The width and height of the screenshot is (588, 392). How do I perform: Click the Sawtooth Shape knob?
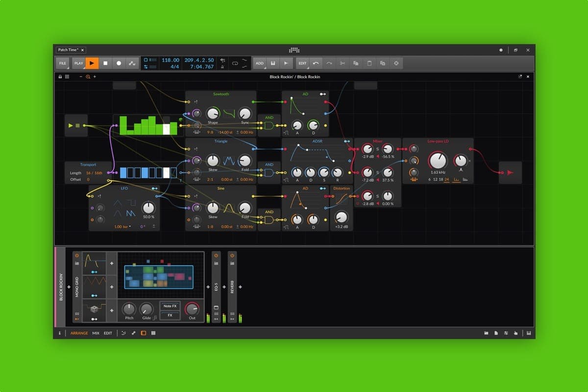[213, 114]
